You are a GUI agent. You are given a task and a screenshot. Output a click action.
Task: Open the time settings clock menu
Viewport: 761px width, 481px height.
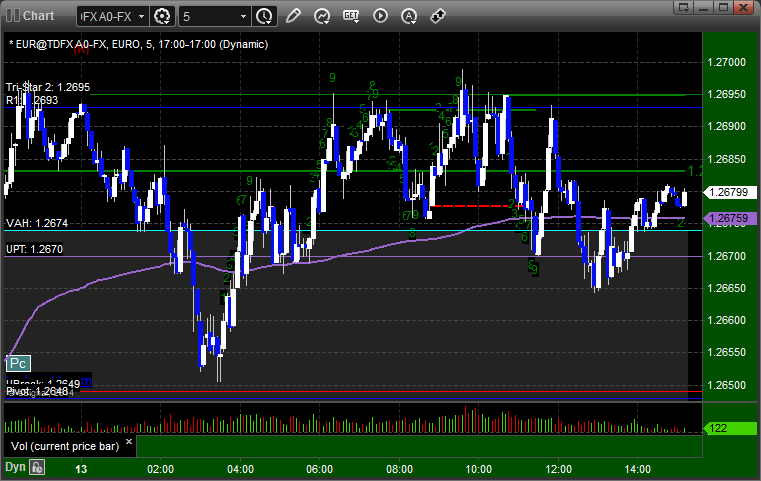[265, 17]
